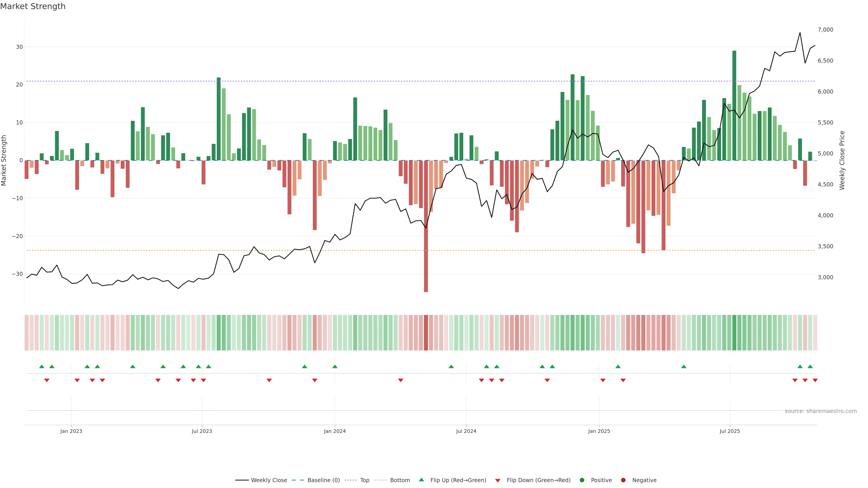Viewport: 868px width, 488px height.
Task: Click the rightmost red flip-down triangle marker
Action: [x=815, y=380]
